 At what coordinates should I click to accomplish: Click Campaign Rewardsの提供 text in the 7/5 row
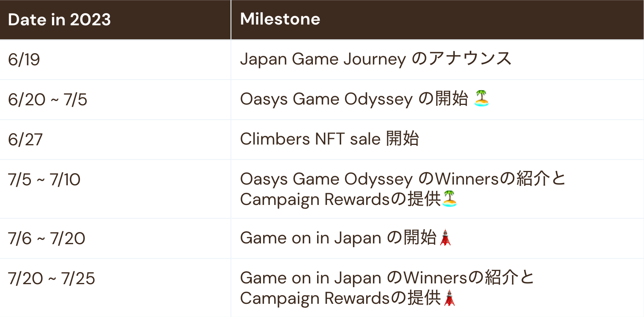click(340, 199)
